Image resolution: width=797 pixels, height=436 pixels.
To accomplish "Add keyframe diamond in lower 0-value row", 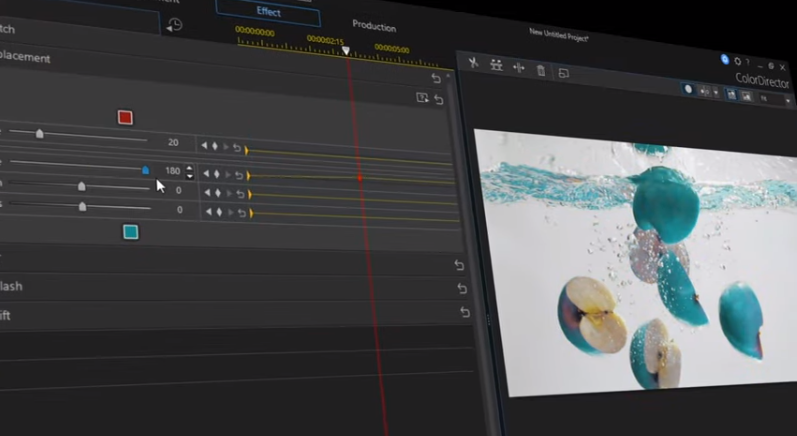I will [219, 212].
